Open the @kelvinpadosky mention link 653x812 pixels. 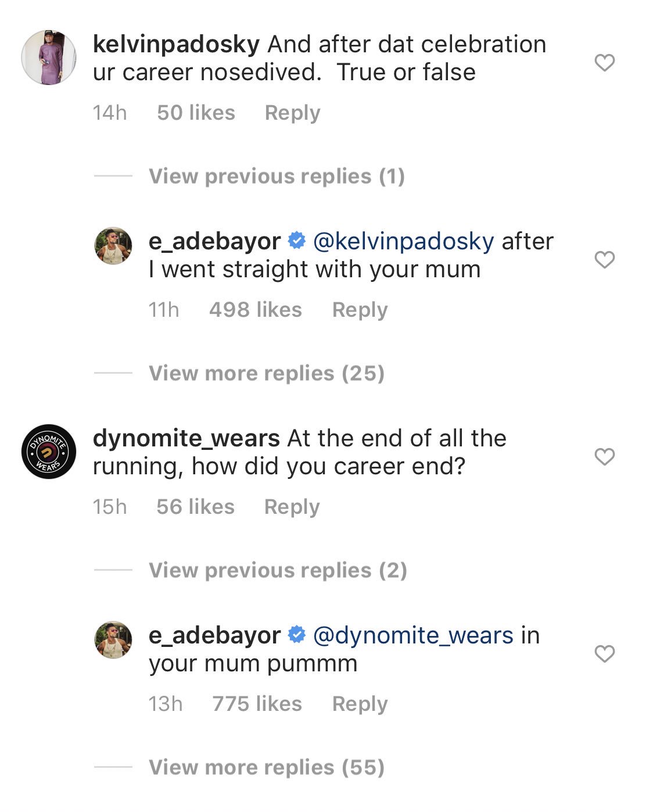coord(403,241)
